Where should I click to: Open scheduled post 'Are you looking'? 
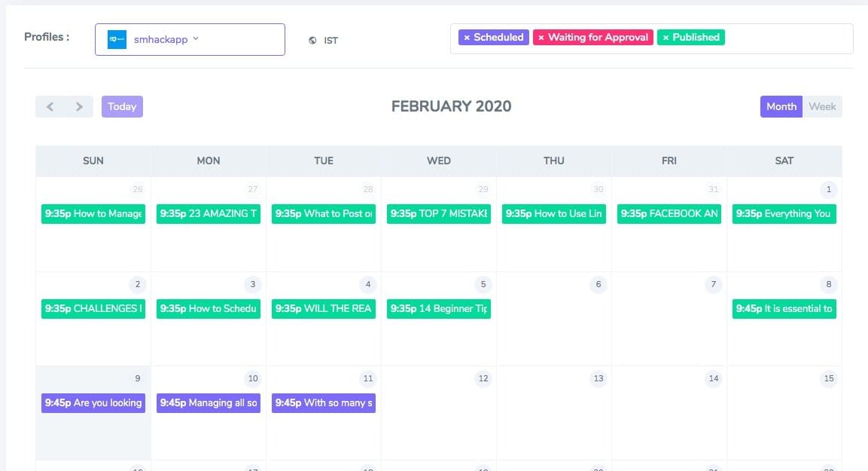tap(93, 403)
